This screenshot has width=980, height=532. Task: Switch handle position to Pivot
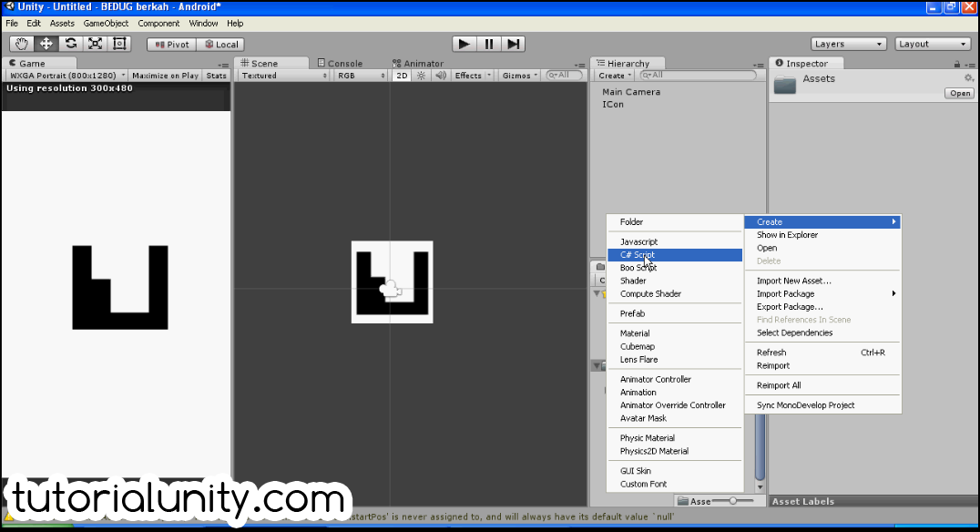pyautogui.click(x=171, y=44)
